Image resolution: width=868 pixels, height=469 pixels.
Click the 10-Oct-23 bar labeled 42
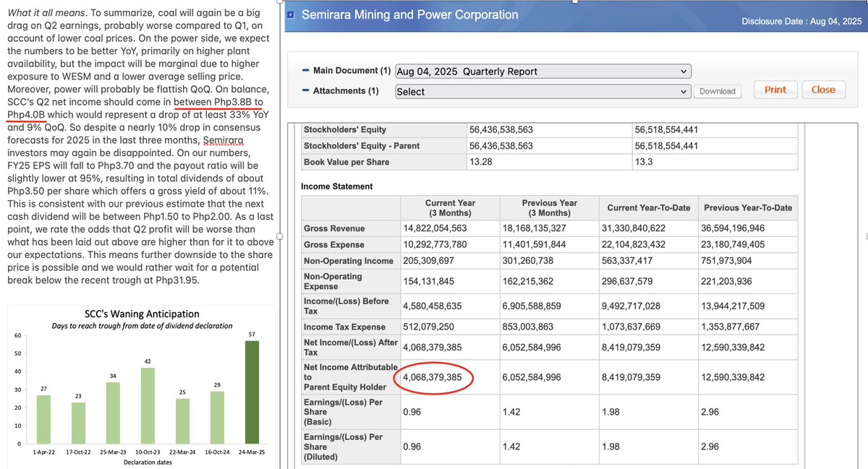[148, 406]
